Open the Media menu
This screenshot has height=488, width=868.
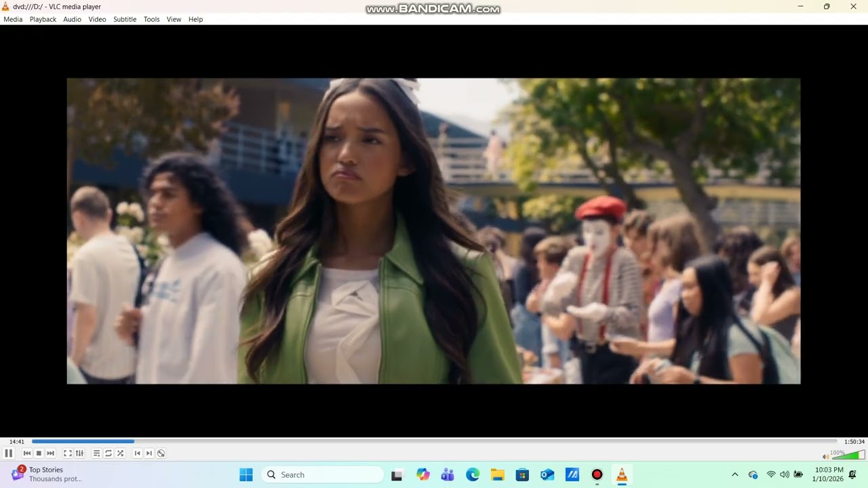13,19
